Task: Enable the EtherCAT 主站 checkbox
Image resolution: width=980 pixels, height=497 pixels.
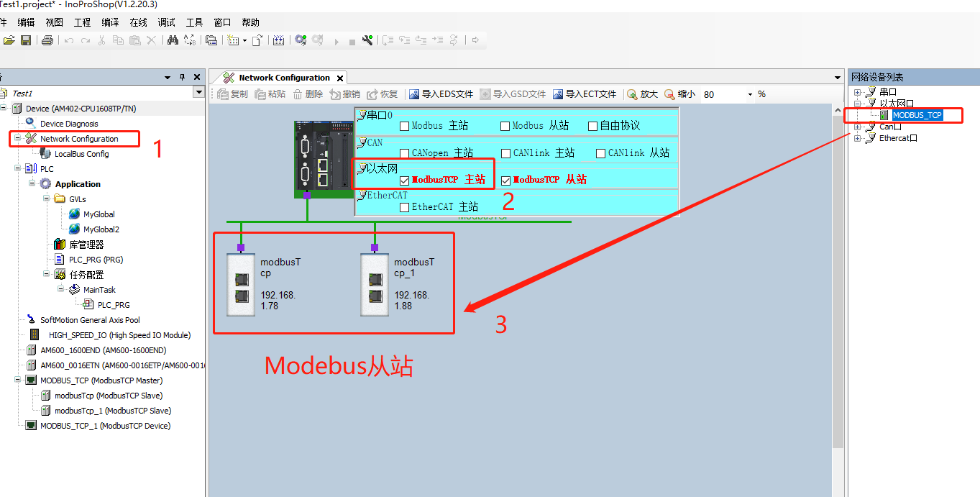Action: [x=405, y=207]
